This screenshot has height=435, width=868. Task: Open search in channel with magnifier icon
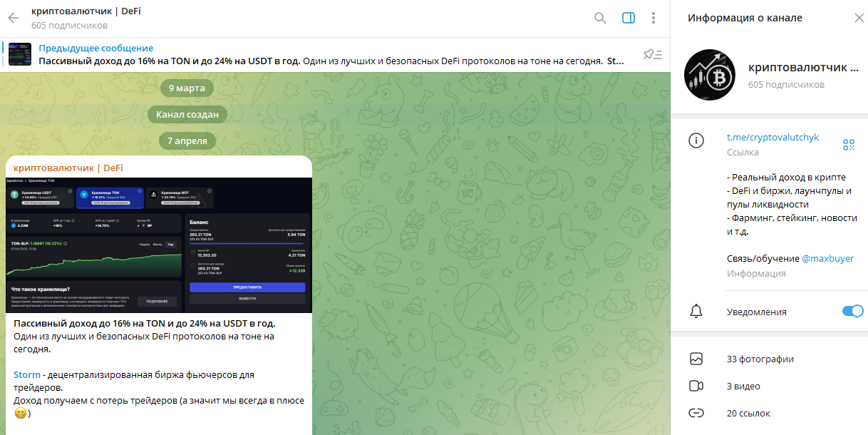(600, 18)
